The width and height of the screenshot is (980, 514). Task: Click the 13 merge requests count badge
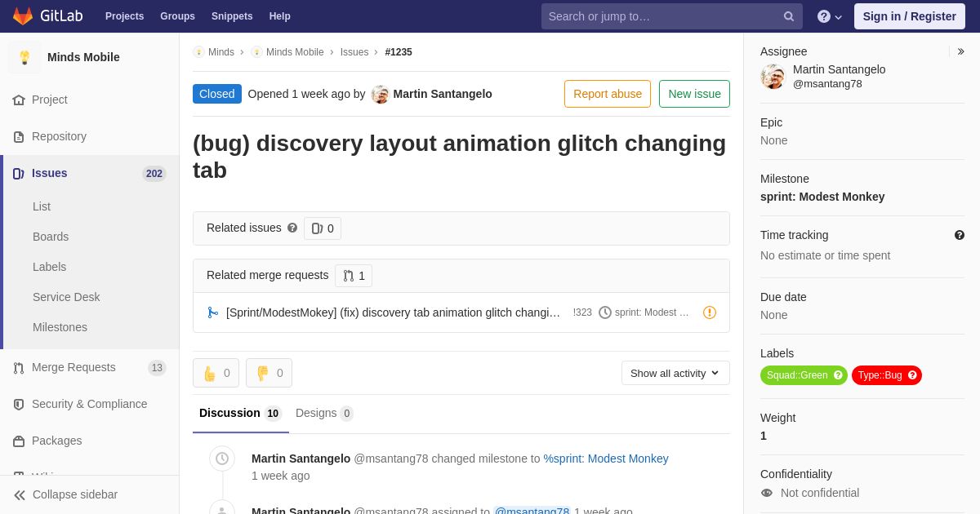pyautogui.click(x=157, y=368)
